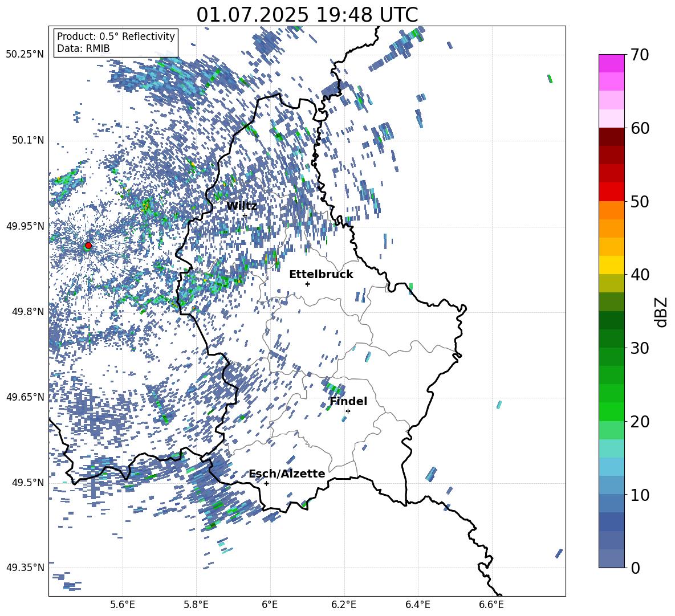Pick the magenta swatch at top of colorbar
Viewport: 675px width, 616px height.
611,63
